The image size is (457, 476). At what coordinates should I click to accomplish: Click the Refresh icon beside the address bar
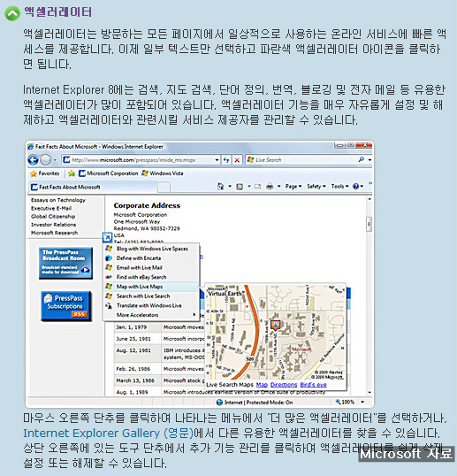(x=226, y=159)
